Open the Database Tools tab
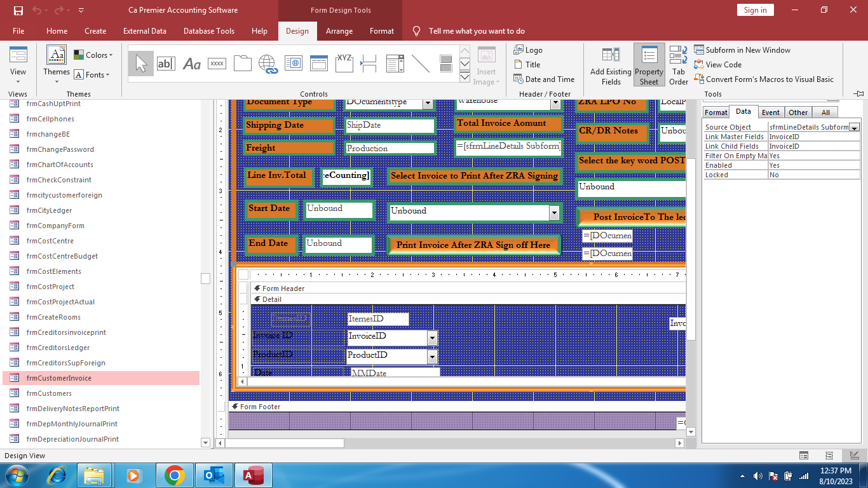This screenshot has height=488, width=868. point(209,30)
